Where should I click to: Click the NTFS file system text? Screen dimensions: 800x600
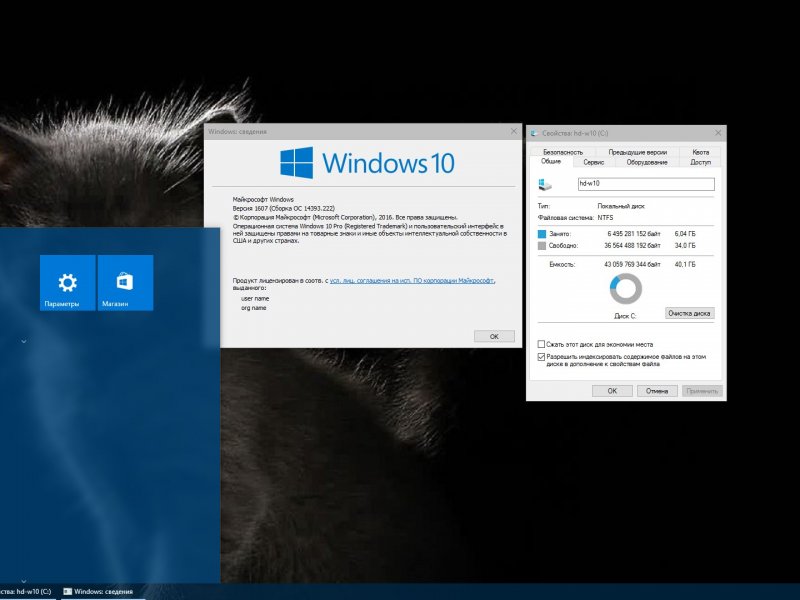point(605,218)
